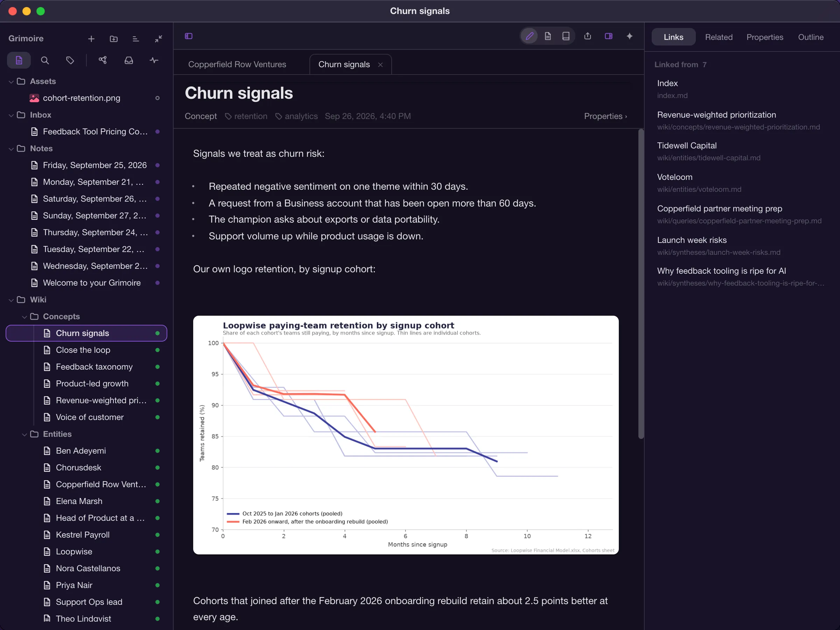
Task: Open the sort order icon
Action: pos(135,39)
